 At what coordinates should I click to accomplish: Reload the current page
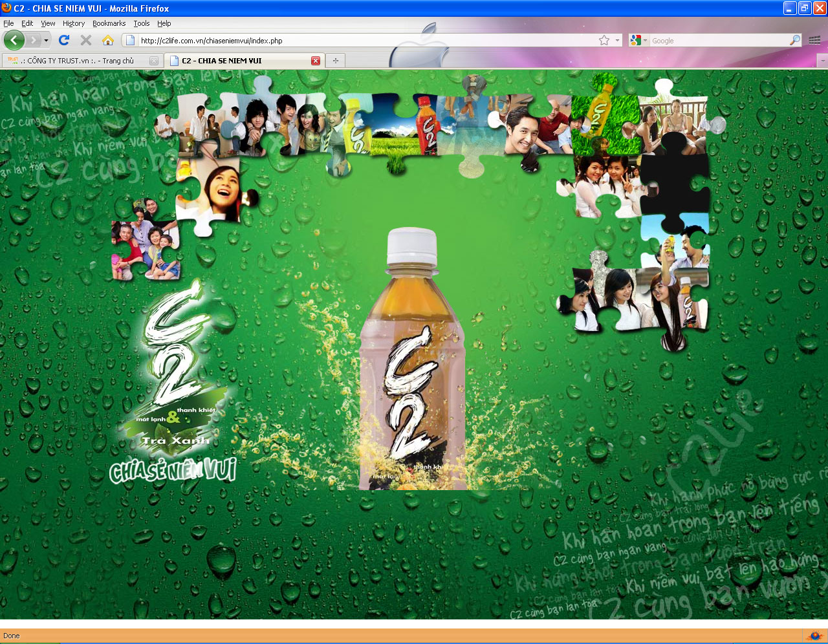point(63,40)
